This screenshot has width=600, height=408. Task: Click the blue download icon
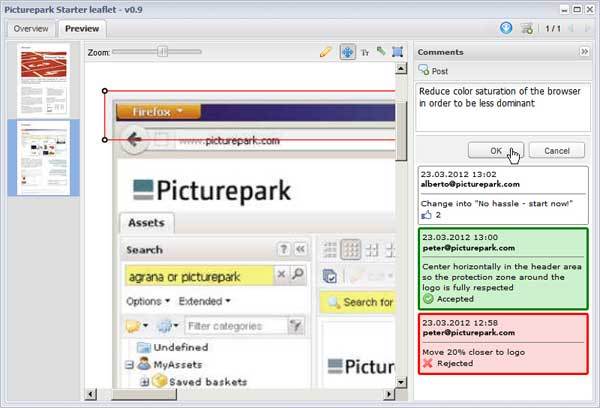(506, 28)
